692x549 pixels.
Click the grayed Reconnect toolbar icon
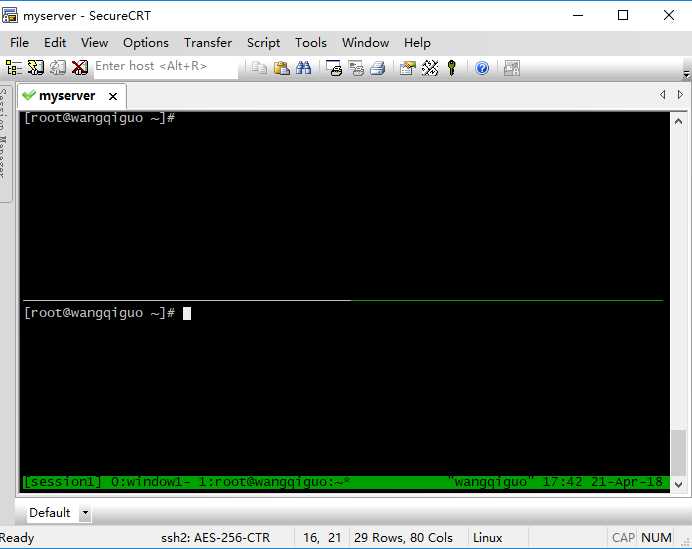coord(57,68)
